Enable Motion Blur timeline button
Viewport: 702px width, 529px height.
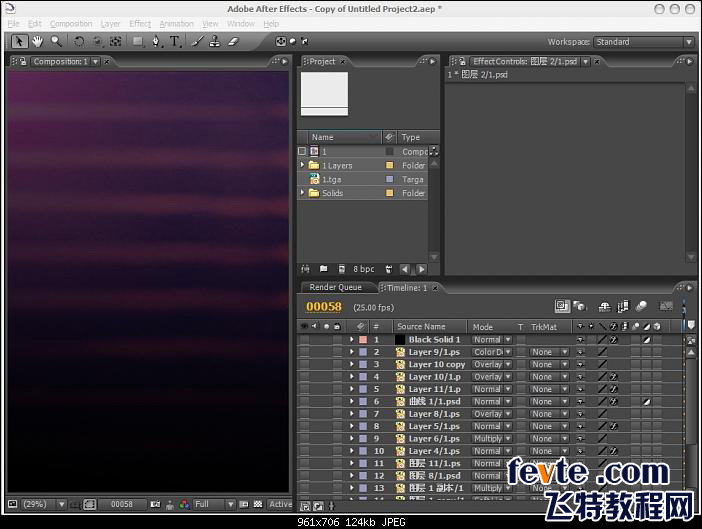pos(641,307)
